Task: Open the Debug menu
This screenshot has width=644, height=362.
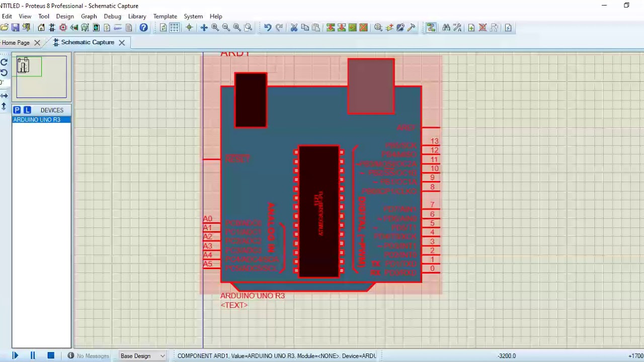Action: (112, 16)
